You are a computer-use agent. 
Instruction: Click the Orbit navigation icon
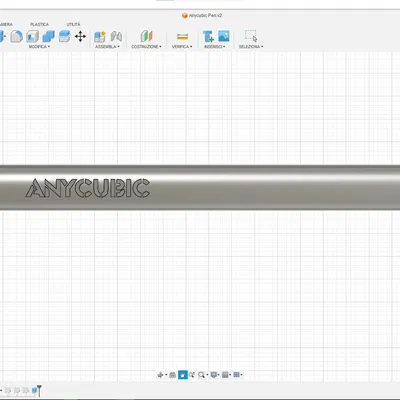(160, 375)
